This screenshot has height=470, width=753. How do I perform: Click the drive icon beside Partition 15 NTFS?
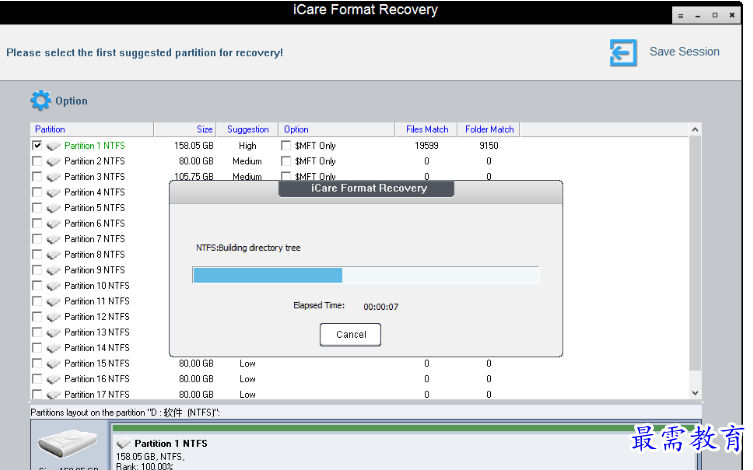pos(53,364)
